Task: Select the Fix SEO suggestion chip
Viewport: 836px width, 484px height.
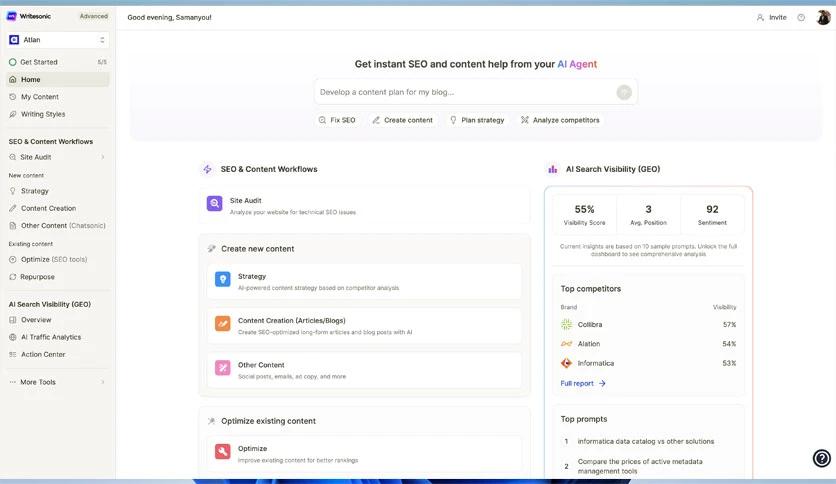Action: (x=337, y=120)
